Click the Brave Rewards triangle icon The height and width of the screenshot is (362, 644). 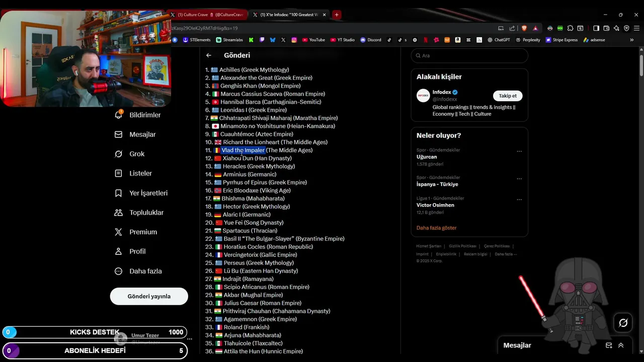[x=535, y=28]
